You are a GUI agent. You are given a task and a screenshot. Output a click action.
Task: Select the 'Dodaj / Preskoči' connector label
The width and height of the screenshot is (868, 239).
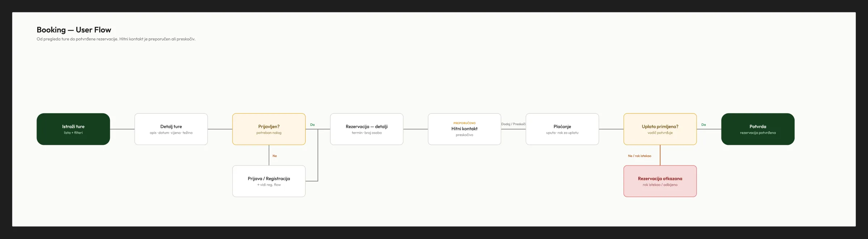[513, 124]
